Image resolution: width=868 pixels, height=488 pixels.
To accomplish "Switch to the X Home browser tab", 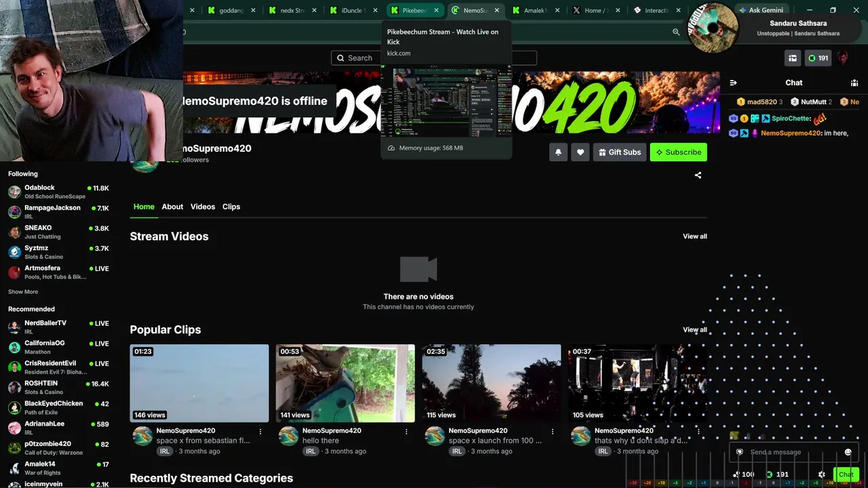I will 596,10.
